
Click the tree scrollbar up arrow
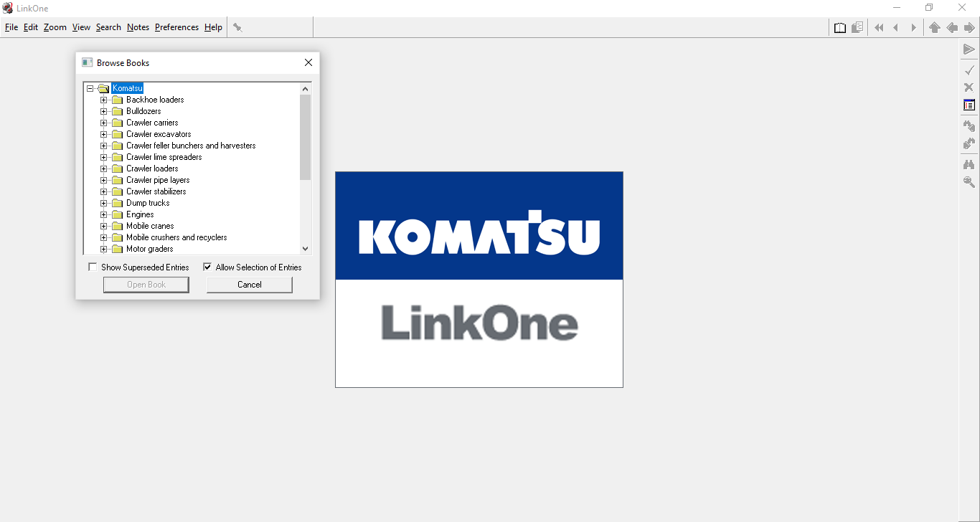(x=306, y=89)
